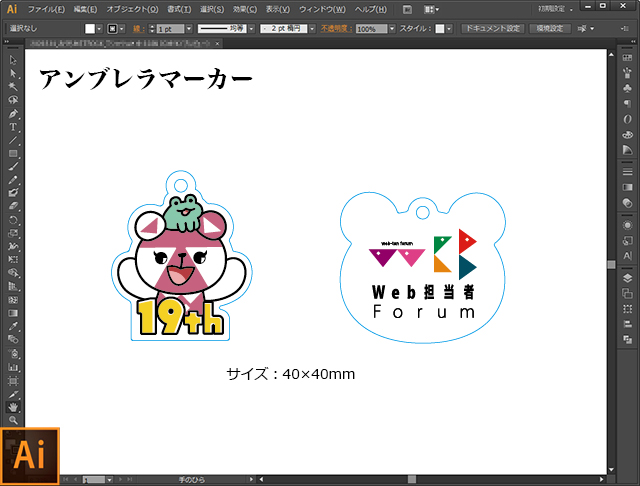Select the Lasso tool
Screen dimensions: 640x486
click(x=13, y=100)
